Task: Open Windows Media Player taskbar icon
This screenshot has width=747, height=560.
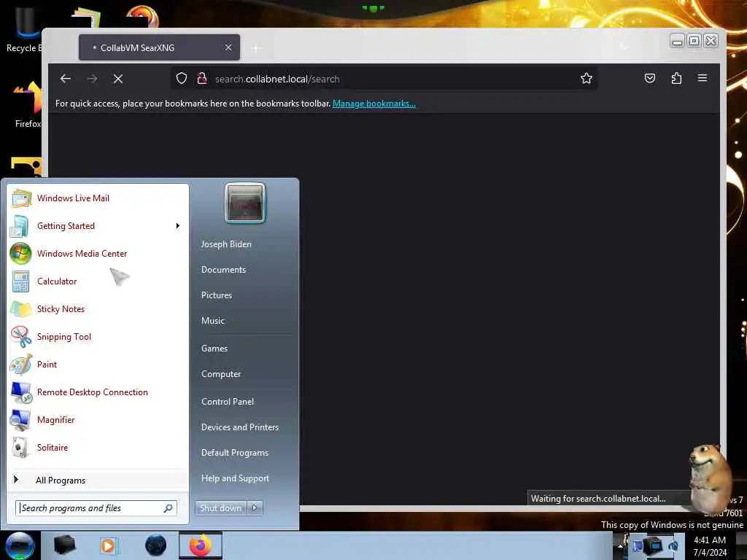Action: (109, 545)
